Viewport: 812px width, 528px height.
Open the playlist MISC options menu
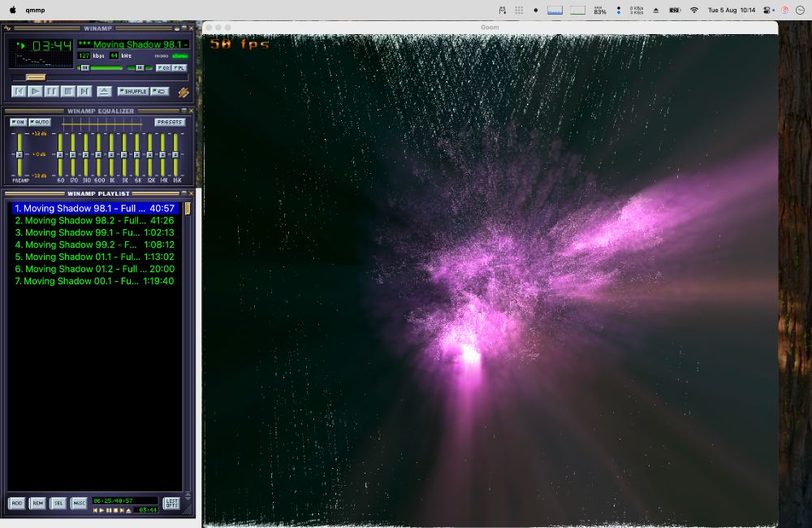click(x=79, y=504)
